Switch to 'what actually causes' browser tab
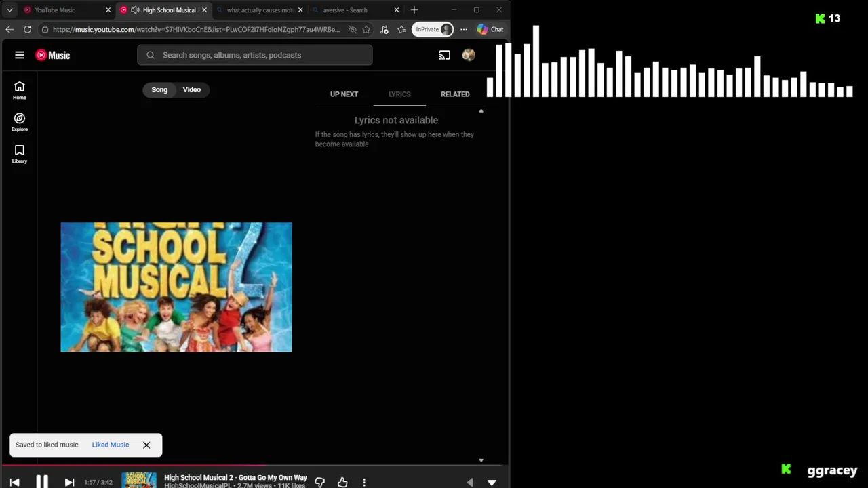Viewport: 868px width, 488px height. tap(260, 10)
